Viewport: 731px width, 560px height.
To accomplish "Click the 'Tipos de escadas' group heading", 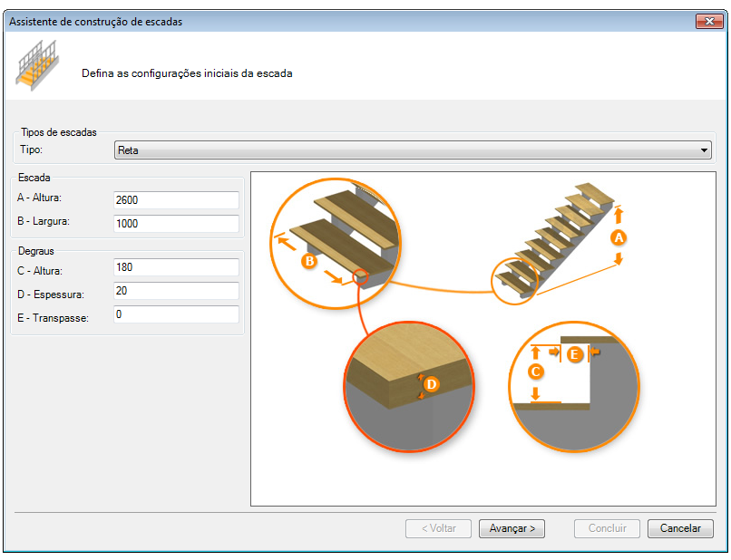I will [59, 132].
